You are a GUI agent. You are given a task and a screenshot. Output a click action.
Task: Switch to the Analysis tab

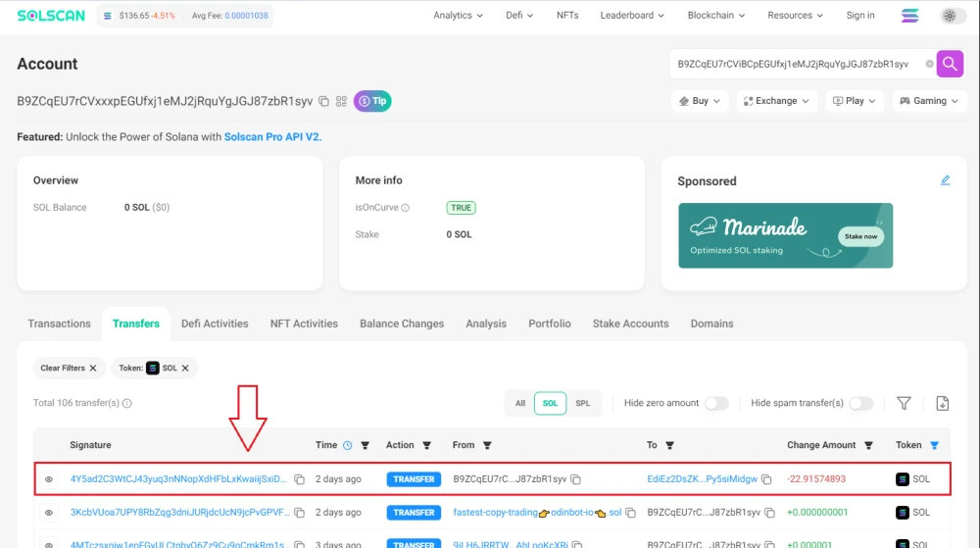[x=486, y=324]
